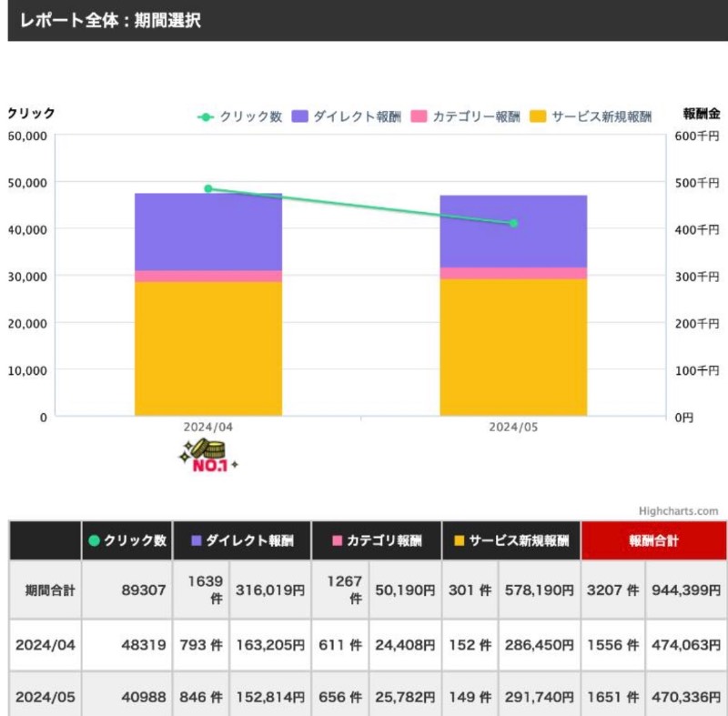
Task: Toggle the クリック数 legend line marker
Action: click(x=206, y=117)
